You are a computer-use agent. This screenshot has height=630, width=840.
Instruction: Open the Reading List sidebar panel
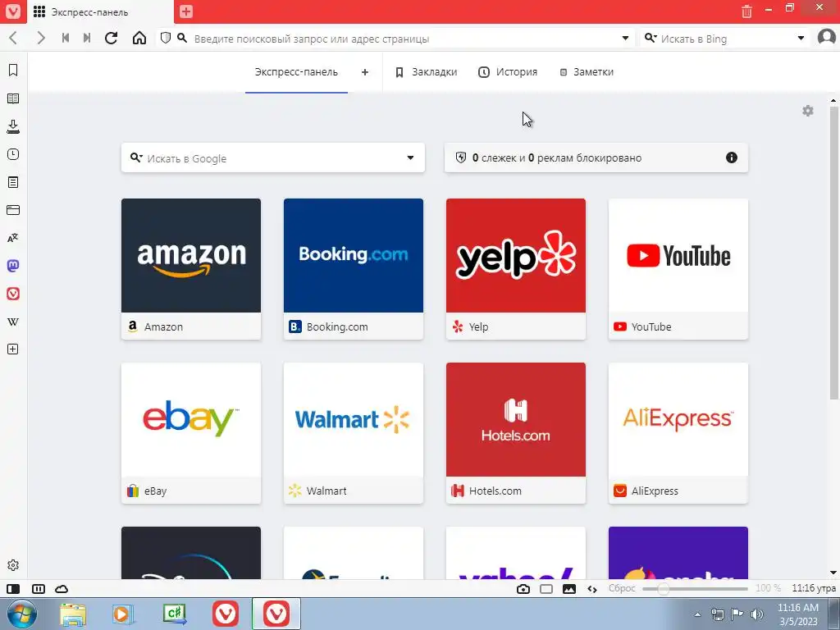(x=13, y=98)
